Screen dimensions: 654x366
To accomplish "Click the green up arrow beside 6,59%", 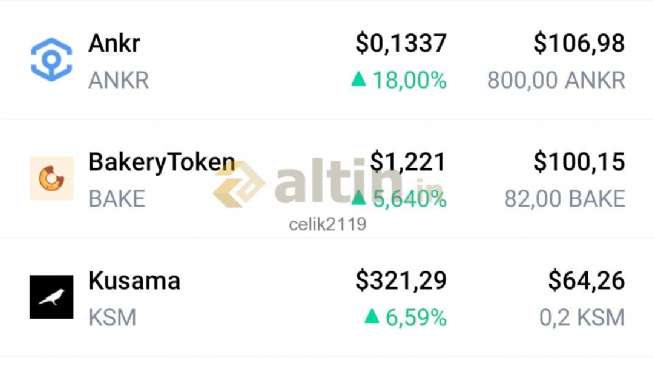I will (x=372, y=316).
